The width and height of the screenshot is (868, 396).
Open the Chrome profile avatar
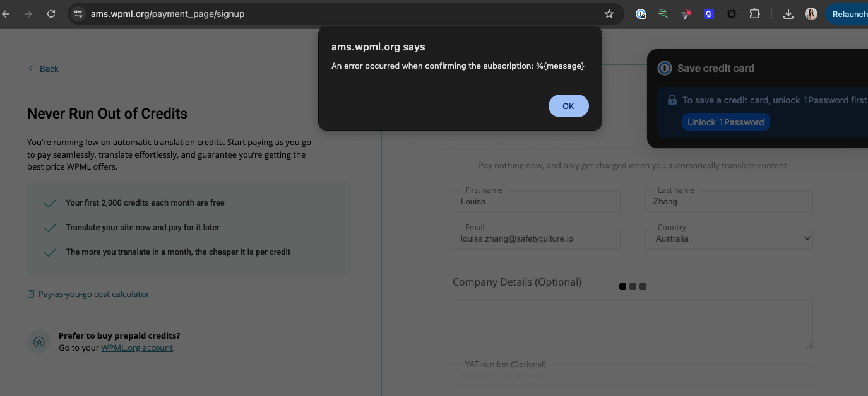811,14
